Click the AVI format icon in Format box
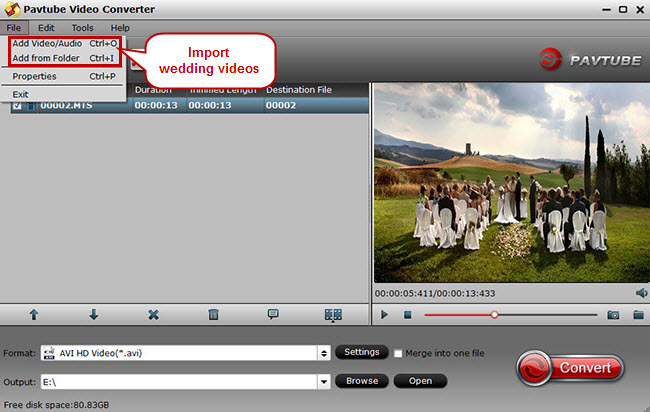The width and height of the screenshot is (650, 412). pos(49,353)
